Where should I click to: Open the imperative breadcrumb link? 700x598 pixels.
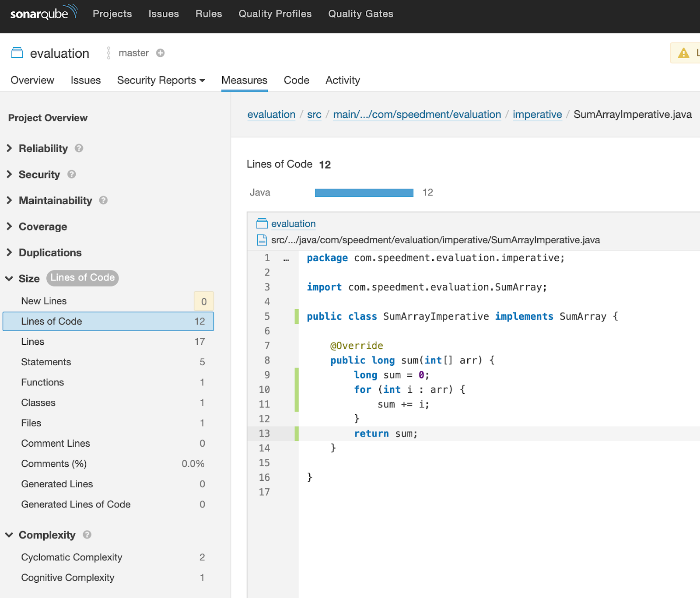[x=537, y=115]
